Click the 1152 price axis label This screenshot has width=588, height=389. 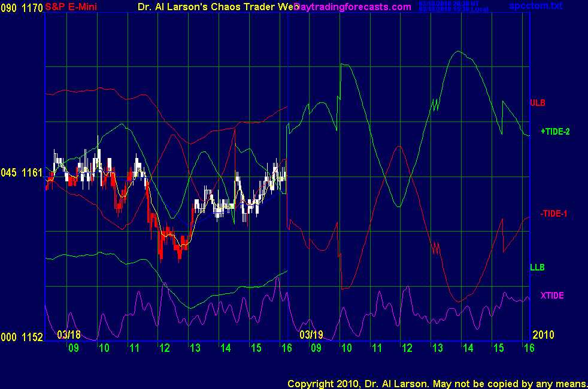32,338
